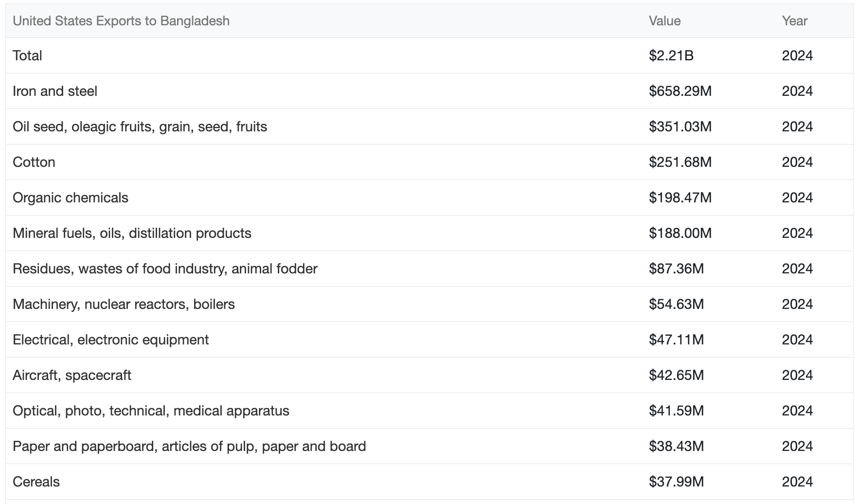Click the Aircraft, spacecraft row label
Viewport: 859px width, 504px height.
pos(72,375)
